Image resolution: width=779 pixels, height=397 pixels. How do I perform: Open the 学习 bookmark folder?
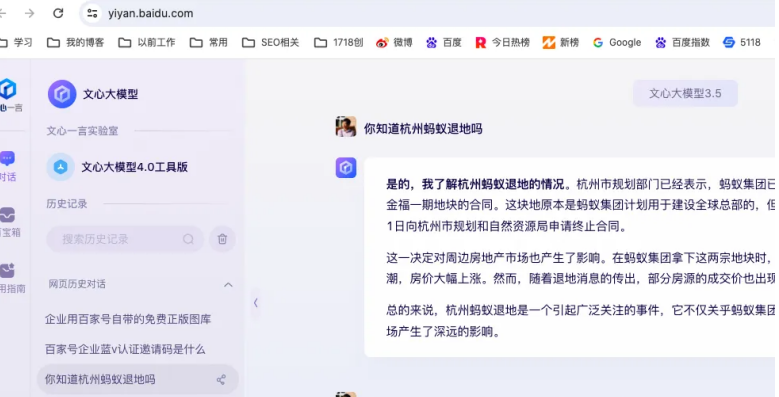tap(16, 43)
